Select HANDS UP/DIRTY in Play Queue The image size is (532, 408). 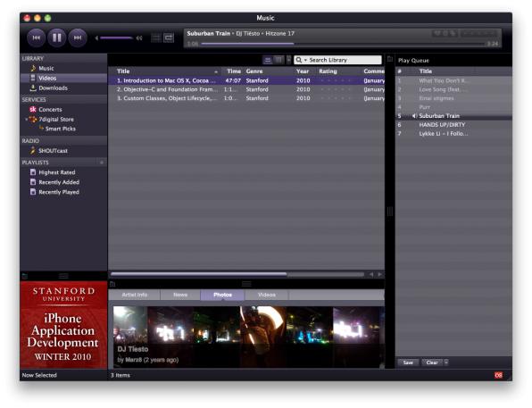pos(454,125)
